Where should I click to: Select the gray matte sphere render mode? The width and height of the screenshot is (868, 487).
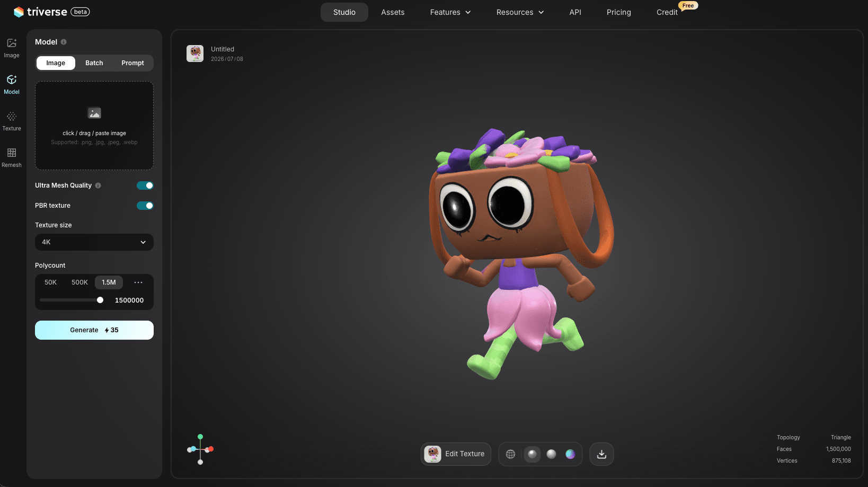coord(551,454)
